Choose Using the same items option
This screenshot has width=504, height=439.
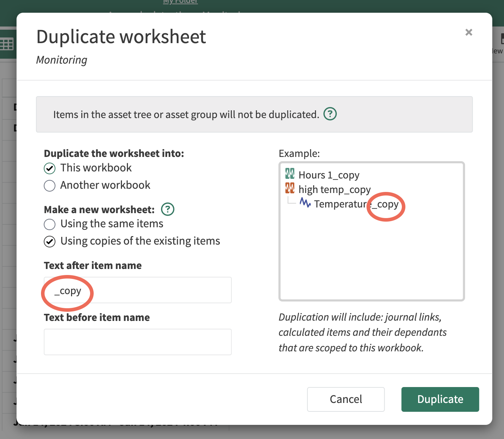pyautogui.click(x=50, y=224)
